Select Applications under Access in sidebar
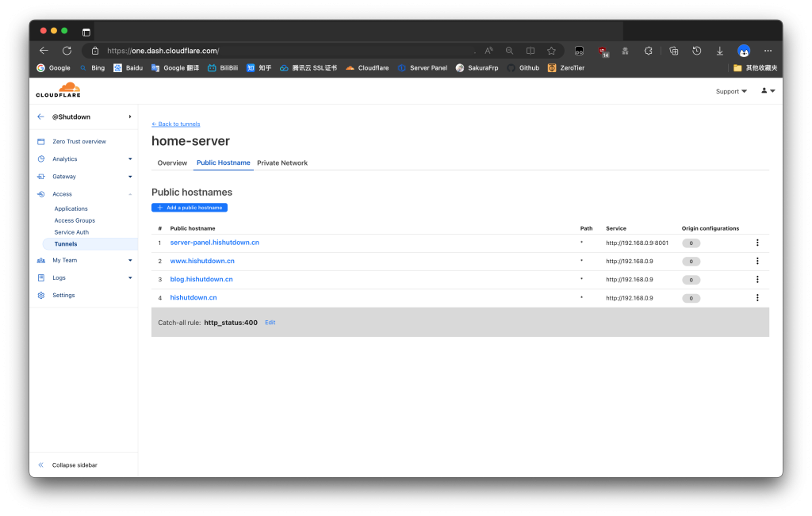This screenshot has height=516, width=812. [71, 208]
